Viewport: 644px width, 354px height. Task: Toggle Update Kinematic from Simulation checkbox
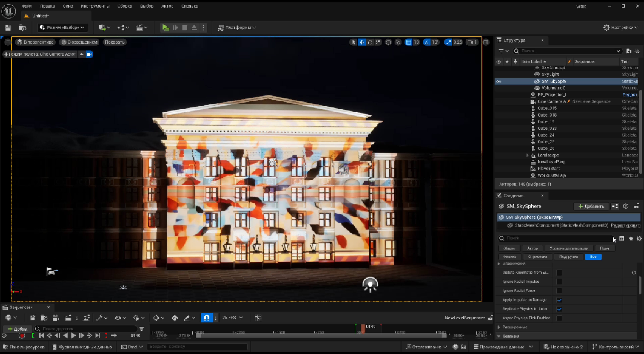tap(559, 273)
